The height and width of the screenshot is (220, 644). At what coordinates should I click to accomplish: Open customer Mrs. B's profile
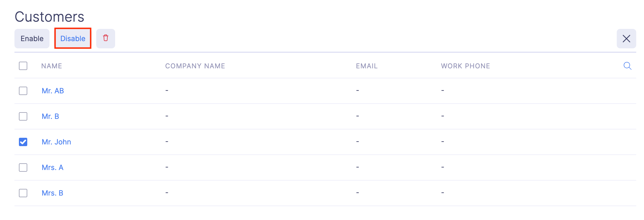pos(52,193)
